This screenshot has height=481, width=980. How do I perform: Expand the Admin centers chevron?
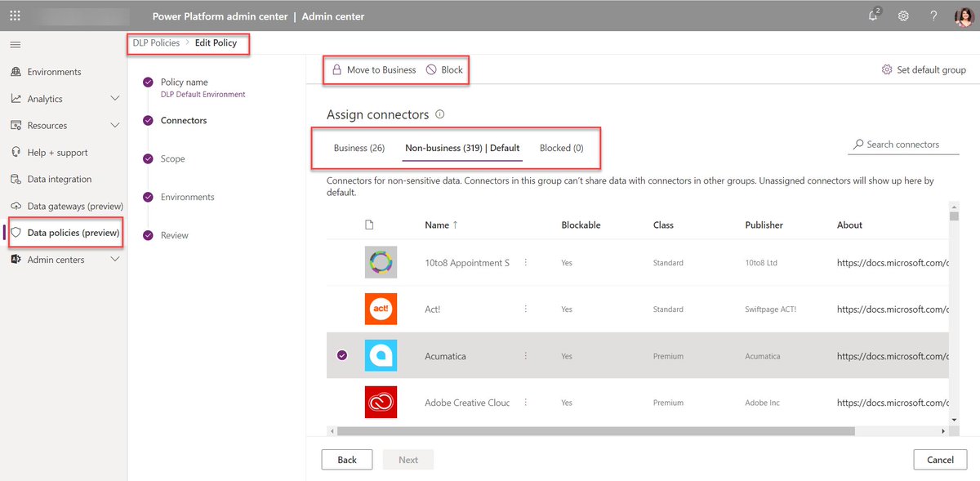pyautogui.click(x=115, y=260)
